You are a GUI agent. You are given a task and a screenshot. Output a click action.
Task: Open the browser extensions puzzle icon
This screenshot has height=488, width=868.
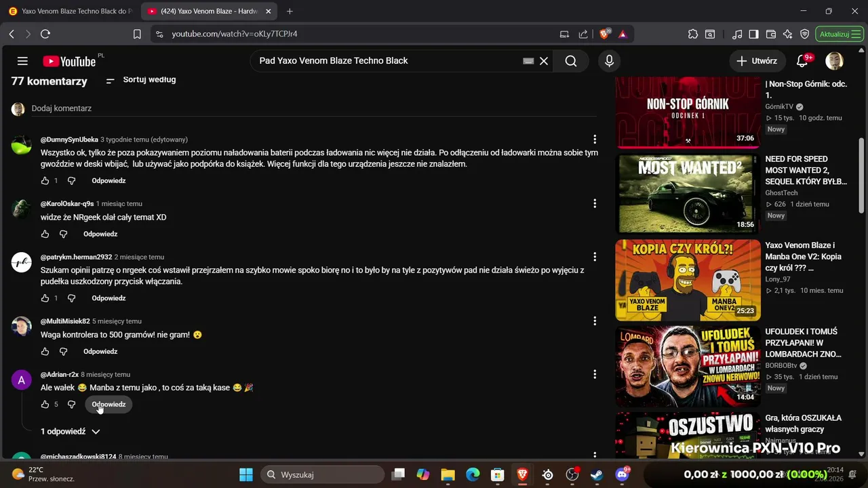[692, 34]
